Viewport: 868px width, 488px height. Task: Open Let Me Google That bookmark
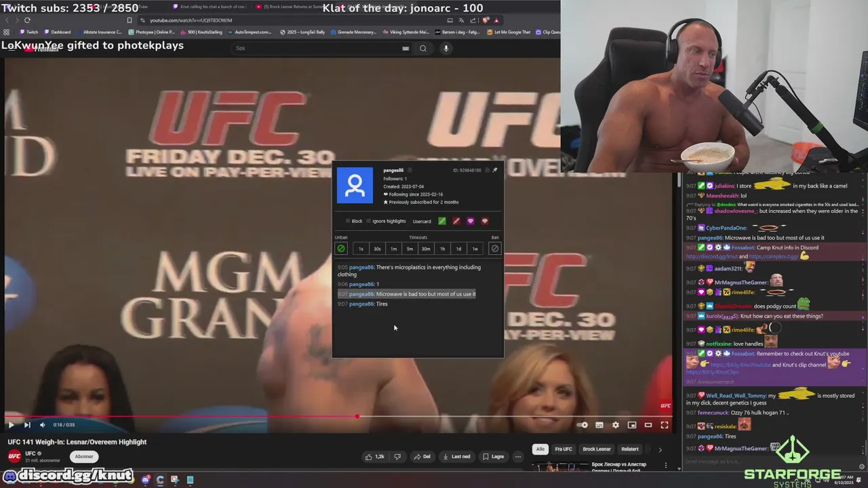509,32
